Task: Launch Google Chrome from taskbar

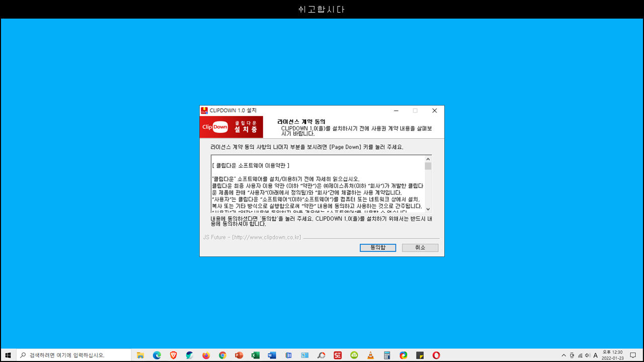Action: click(222, 355)
